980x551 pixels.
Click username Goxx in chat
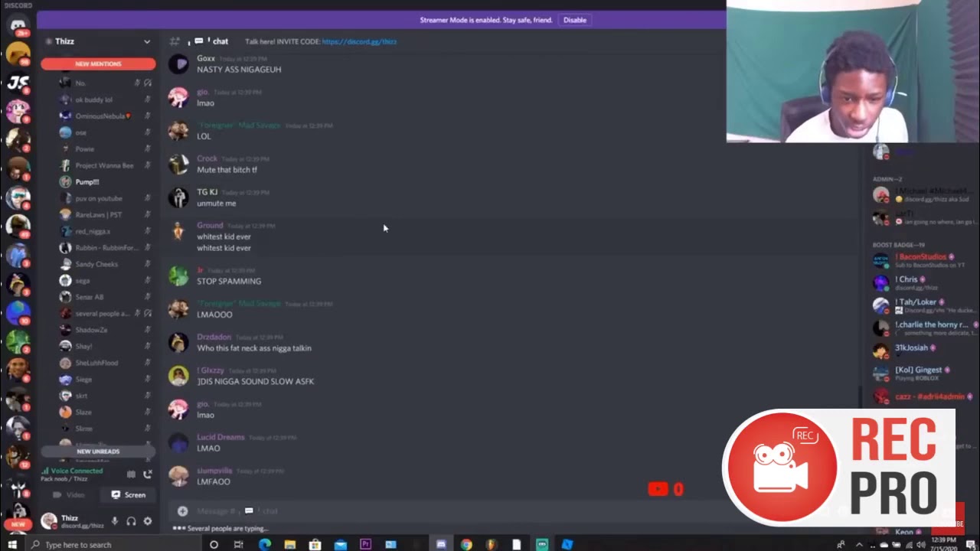click(206, 58)
